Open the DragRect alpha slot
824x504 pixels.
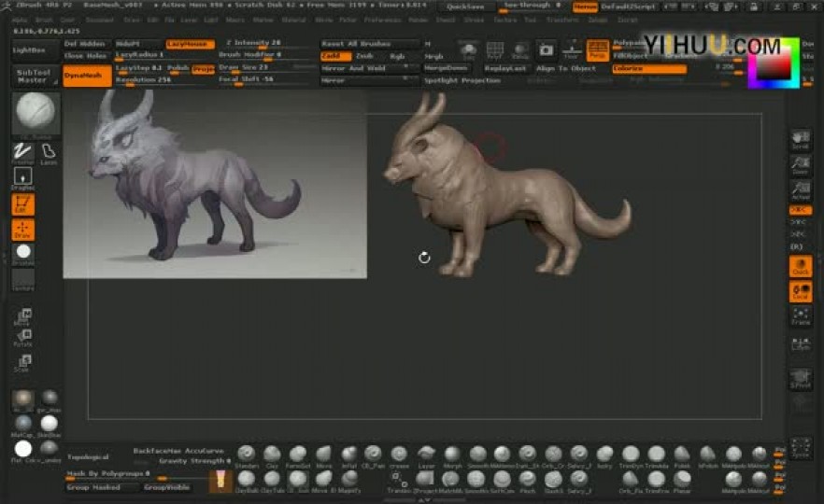[22, 178]
